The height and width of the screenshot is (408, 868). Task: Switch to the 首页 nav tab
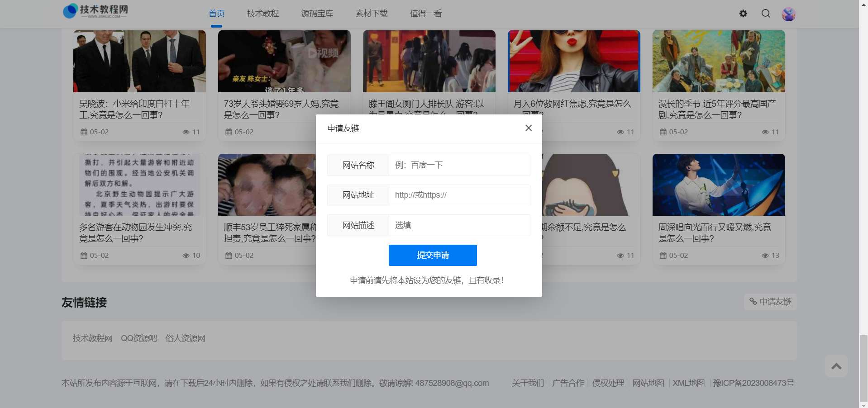(x=216, y=14)
